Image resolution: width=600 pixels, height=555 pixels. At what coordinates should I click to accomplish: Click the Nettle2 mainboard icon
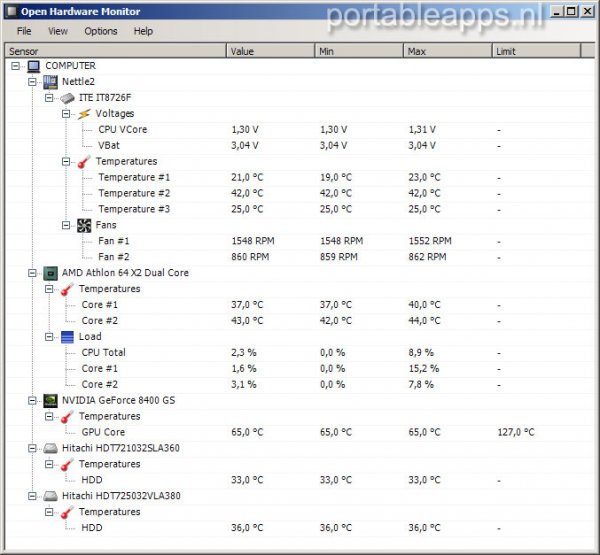pos(51,82)
